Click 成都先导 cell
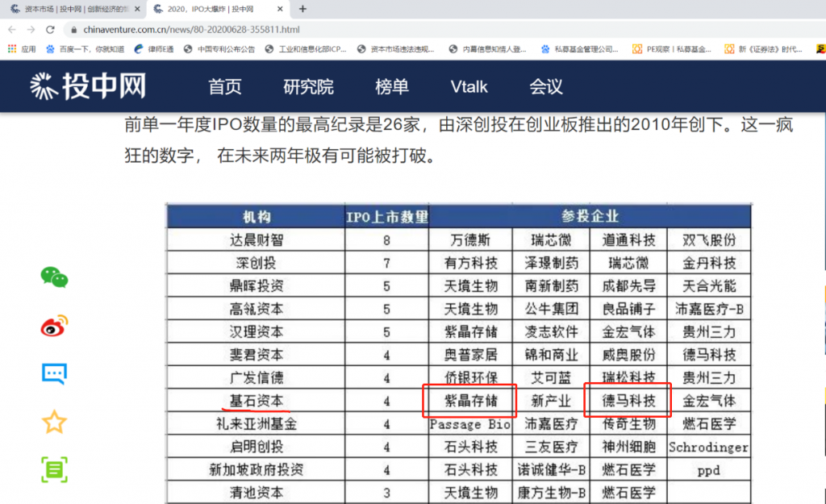The height and width of the screenshot is (504, 826). click(x=629, y=286)
